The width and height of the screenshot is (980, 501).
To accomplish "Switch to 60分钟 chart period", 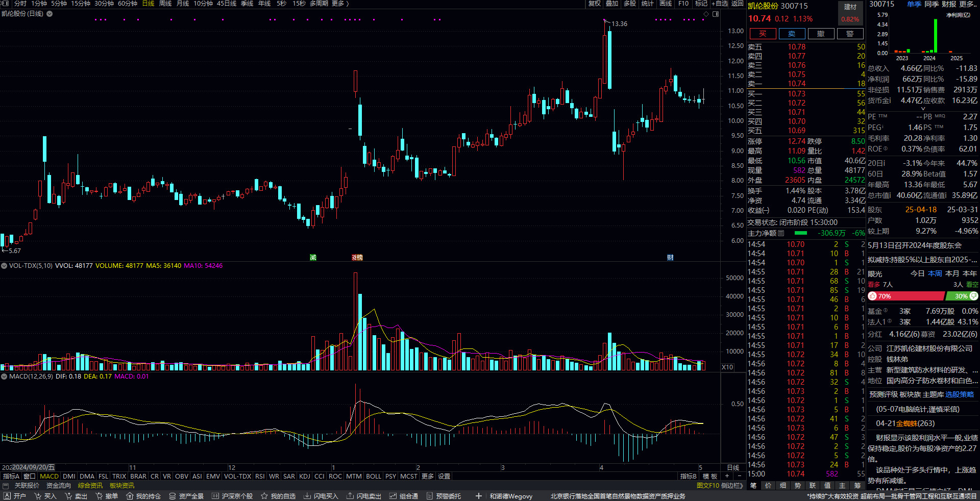I will tap(128, 4).
